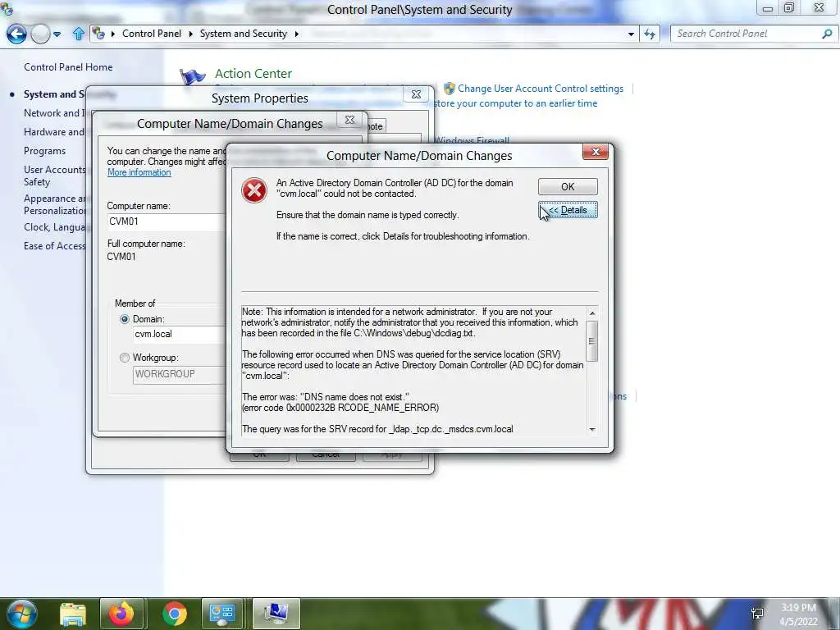Viewport: 840px width, 630px height.
Task: Select the Domain radio button
Action: coord(125,319)
